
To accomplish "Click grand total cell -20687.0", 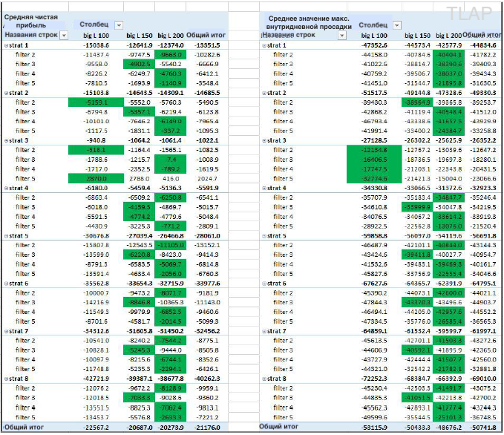I will 140,428.
